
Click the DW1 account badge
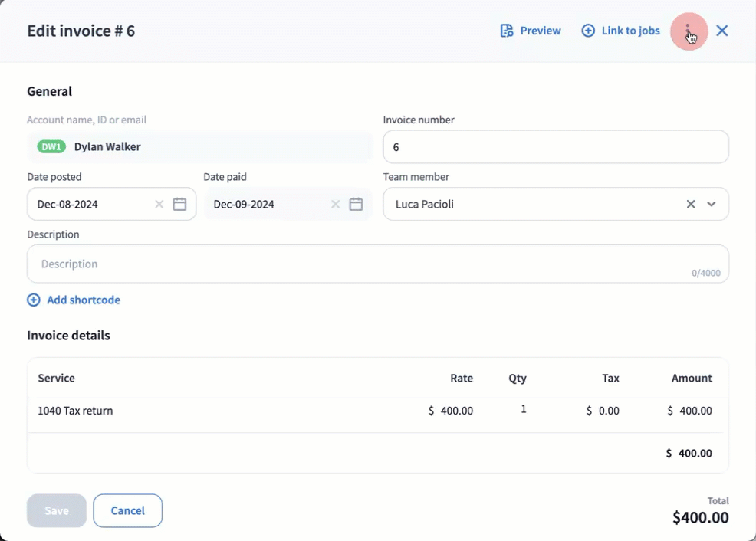click(51, 147)
